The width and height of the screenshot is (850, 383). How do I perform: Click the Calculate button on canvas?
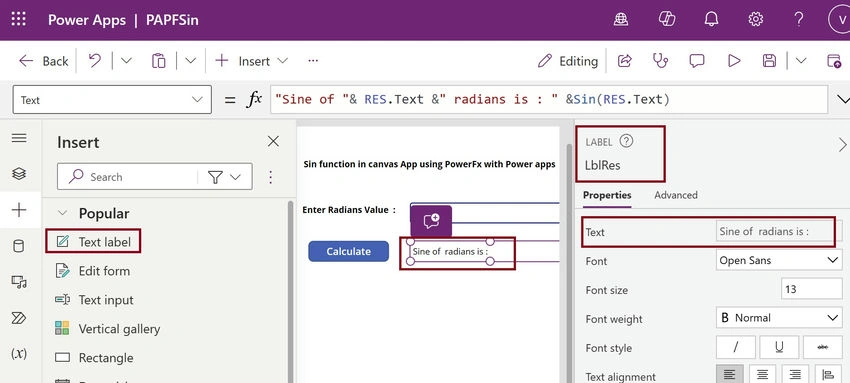tap(349, 251)
